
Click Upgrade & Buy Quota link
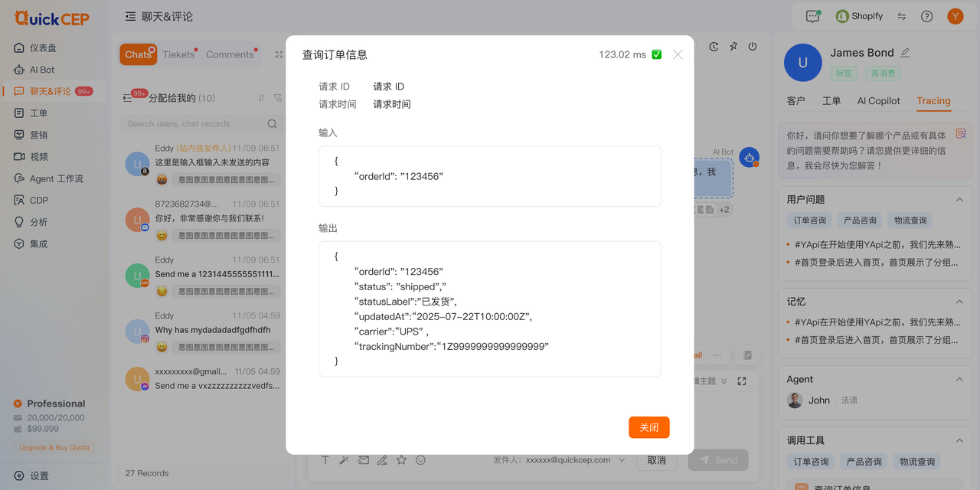54,447
